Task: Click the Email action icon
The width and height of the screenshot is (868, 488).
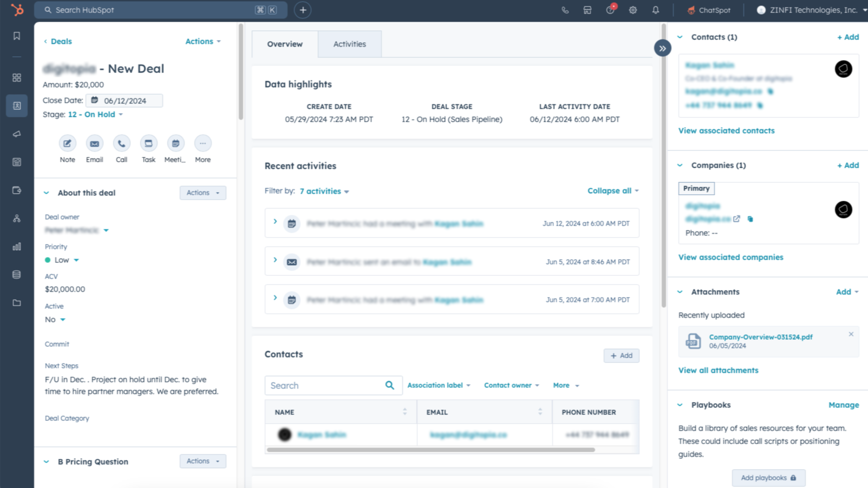Action: click(x=94, y=144)
